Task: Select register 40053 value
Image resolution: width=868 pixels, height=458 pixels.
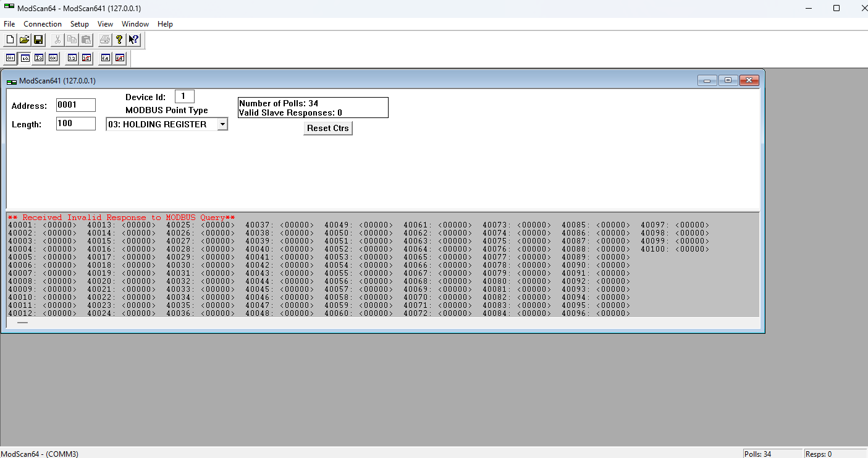Action: tap(376, 257)
